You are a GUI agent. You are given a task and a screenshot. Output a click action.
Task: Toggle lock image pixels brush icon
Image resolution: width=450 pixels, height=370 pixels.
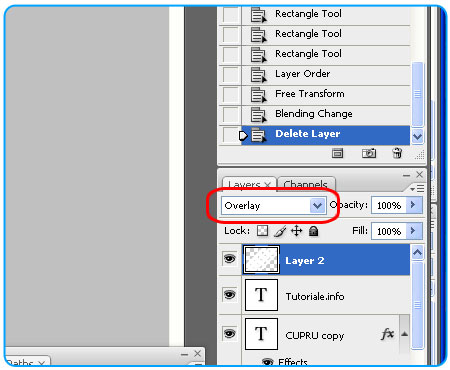click(280, 231)
